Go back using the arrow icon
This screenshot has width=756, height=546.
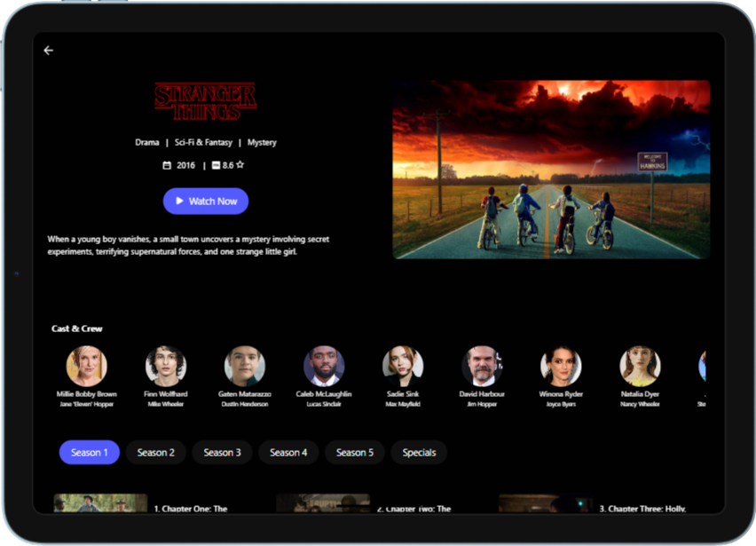pos(48,51)
